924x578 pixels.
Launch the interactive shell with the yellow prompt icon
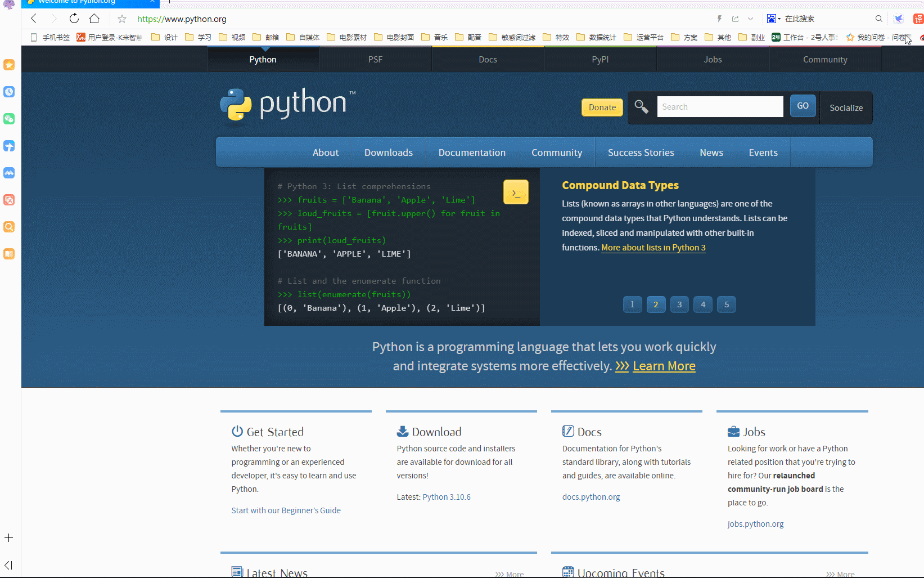(x=516, y=192)
